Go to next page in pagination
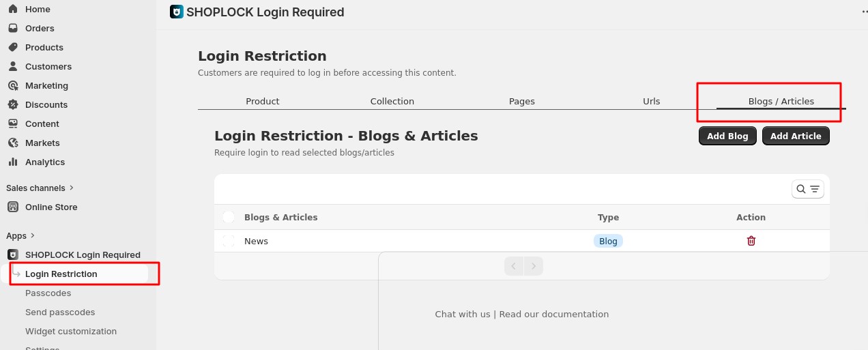This screenshot has width=868, height=350. point(534,266)
